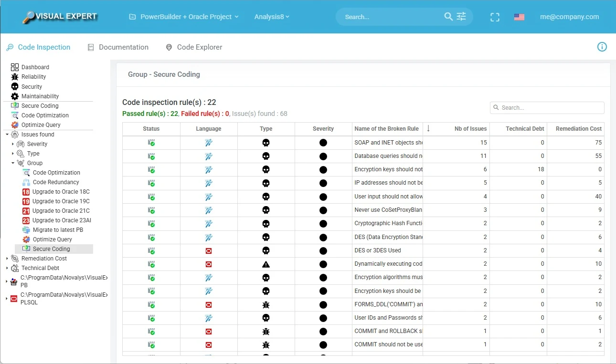Open the PowerBuilder + Oracle Project dropdown
The image size is (616, 364).
184,17
